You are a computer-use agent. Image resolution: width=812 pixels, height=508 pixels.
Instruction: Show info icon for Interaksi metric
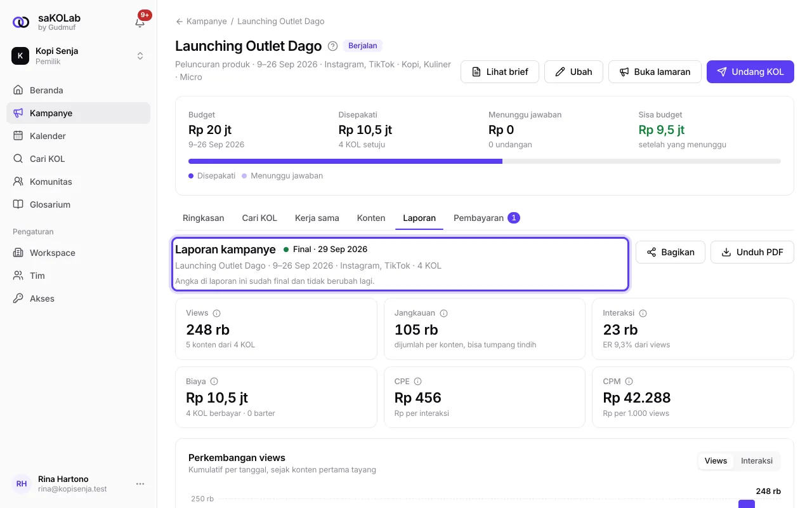point(643,313)
